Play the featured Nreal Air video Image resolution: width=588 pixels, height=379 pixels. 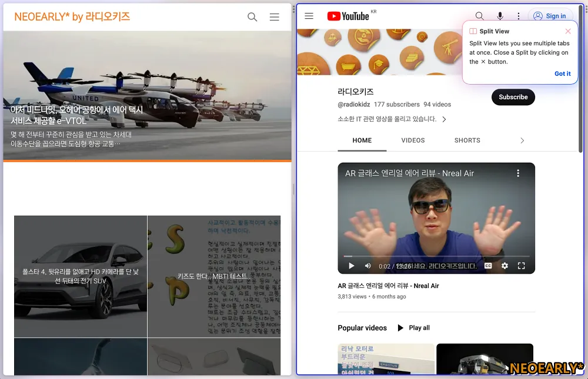352,266
